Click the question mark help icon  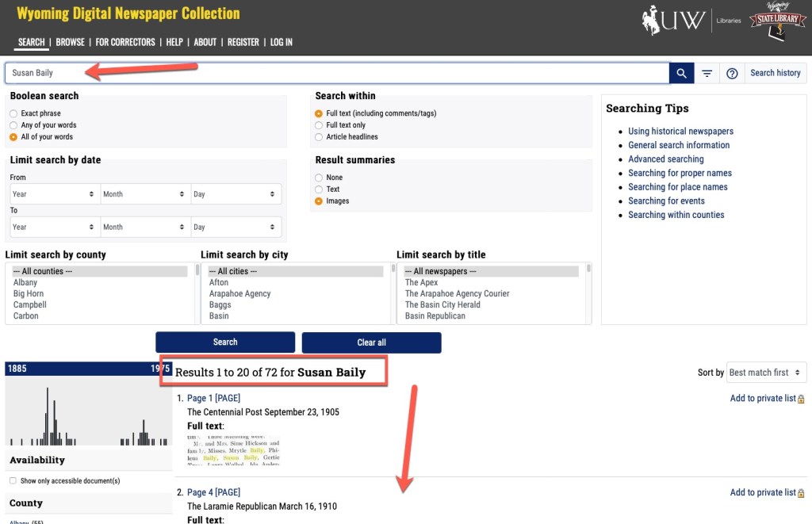tap(732, 73)
